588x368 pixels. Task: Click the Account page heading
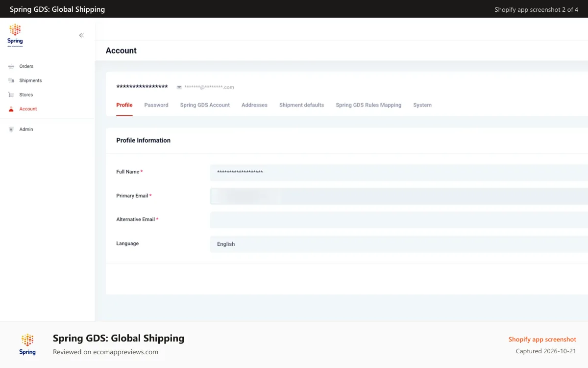click(x=121, y=51)
